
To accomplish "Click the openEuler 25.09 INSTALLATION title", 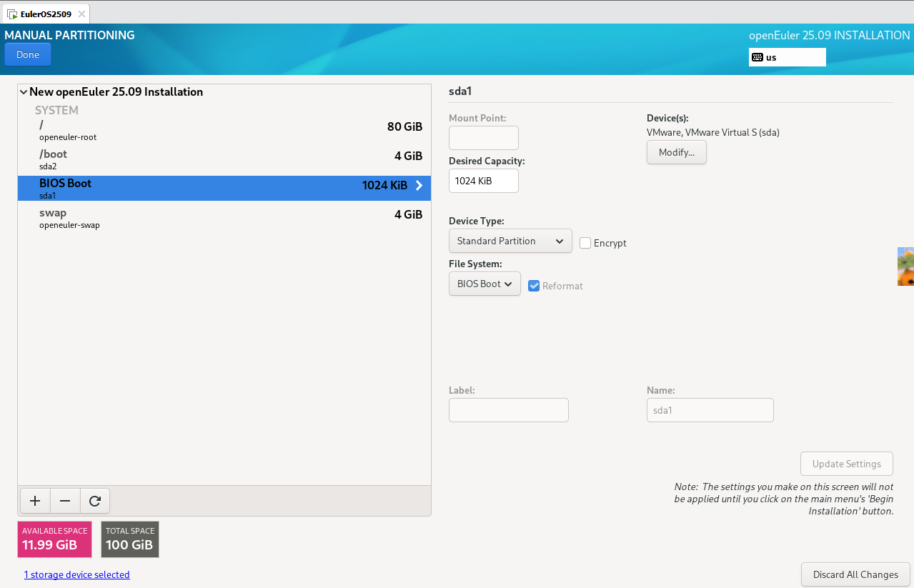I will coord(830,35).
